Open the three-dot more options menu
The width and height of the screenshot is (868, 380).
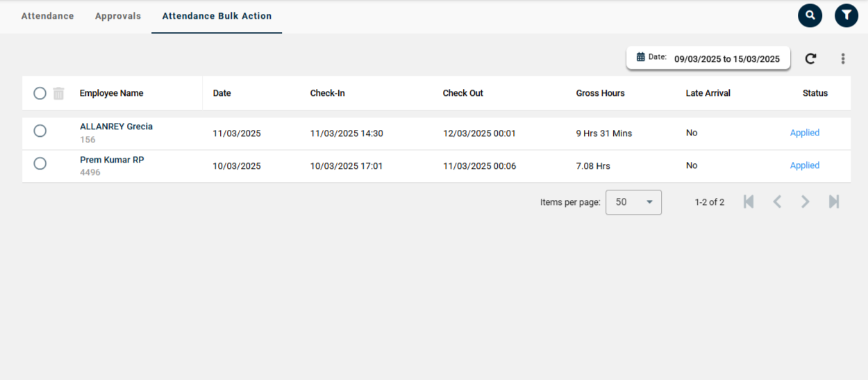[843, 59]
